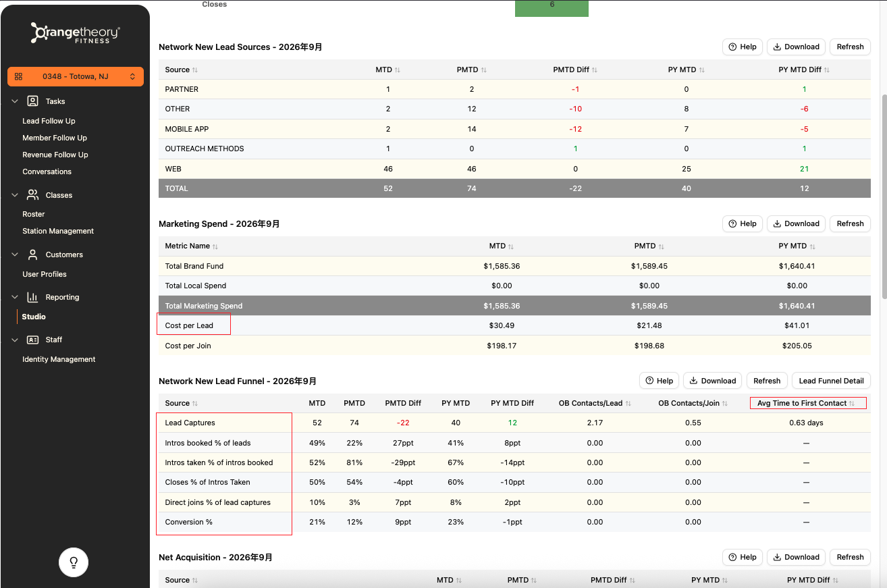Open Station Management in sidebar
Viewport: 887px width, 588px height.
[58, 231]
